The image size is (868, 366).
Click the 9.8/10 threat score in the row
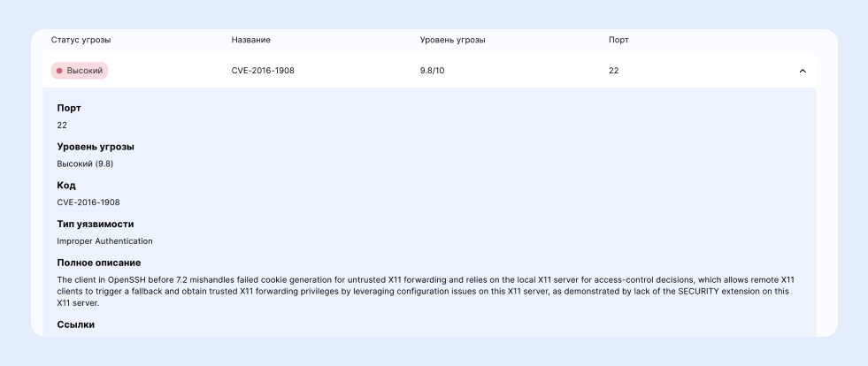[432, 71]
